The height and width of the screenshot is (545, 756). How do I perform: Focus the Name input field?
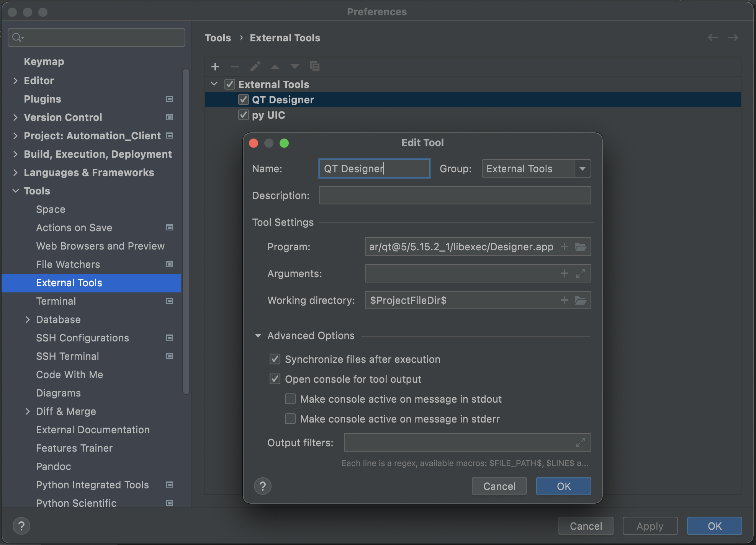pos(375,168)
